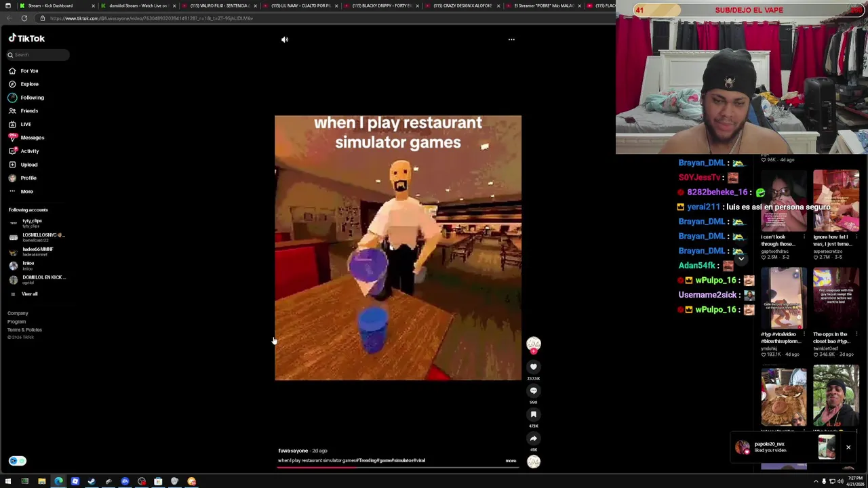The image size is (868, 488).
Task: Click the restaurant simulator video to pause
Action: (398, 247)
